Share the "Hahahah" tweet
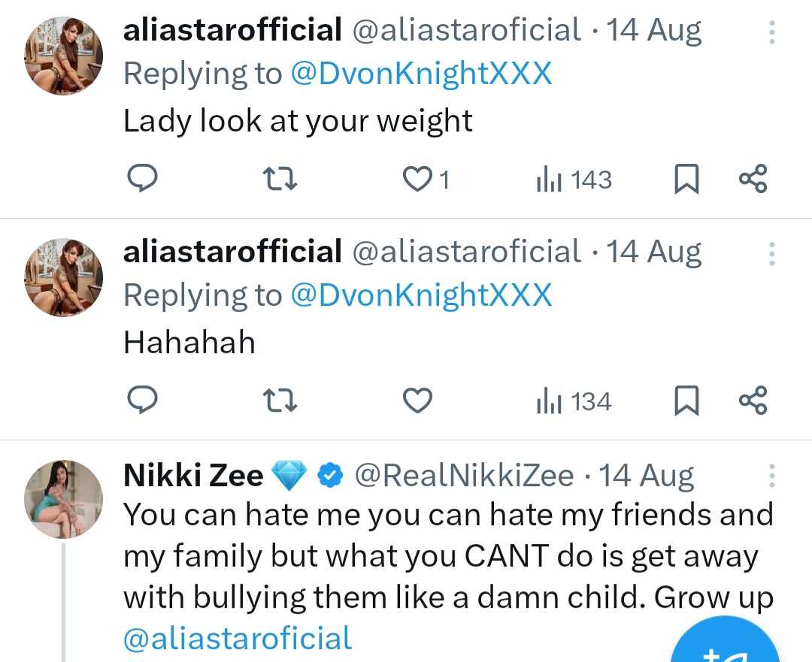This screenshot has width=812, height=662. click(753, 401)
